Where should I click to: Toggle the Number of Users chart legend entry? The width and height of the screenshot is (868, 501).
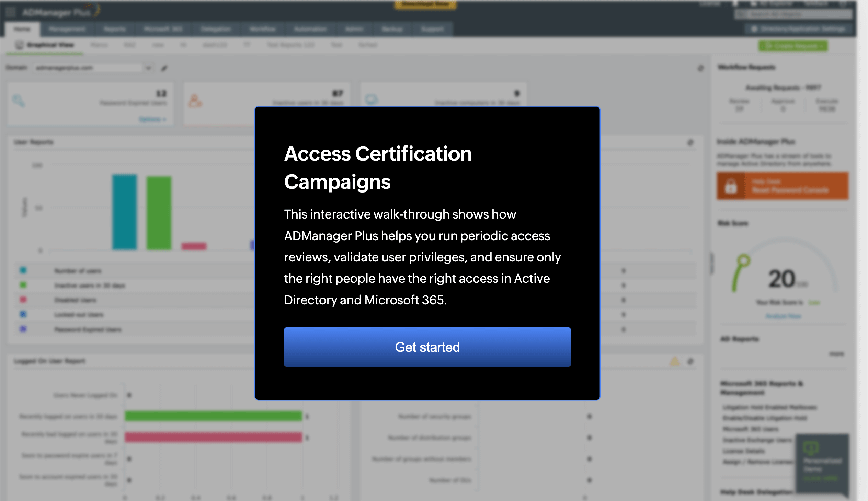click(78, 270)
